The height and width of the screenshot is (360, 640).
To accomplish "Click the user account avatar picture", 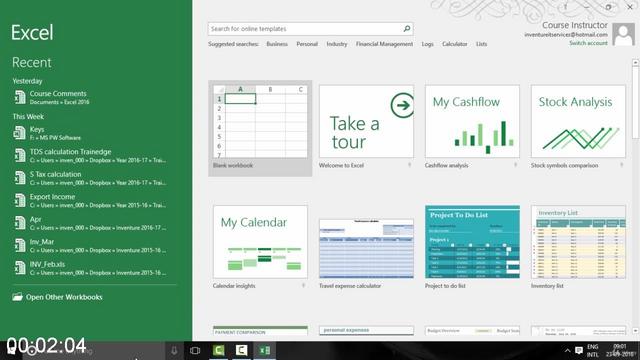I will click(623, 34).
